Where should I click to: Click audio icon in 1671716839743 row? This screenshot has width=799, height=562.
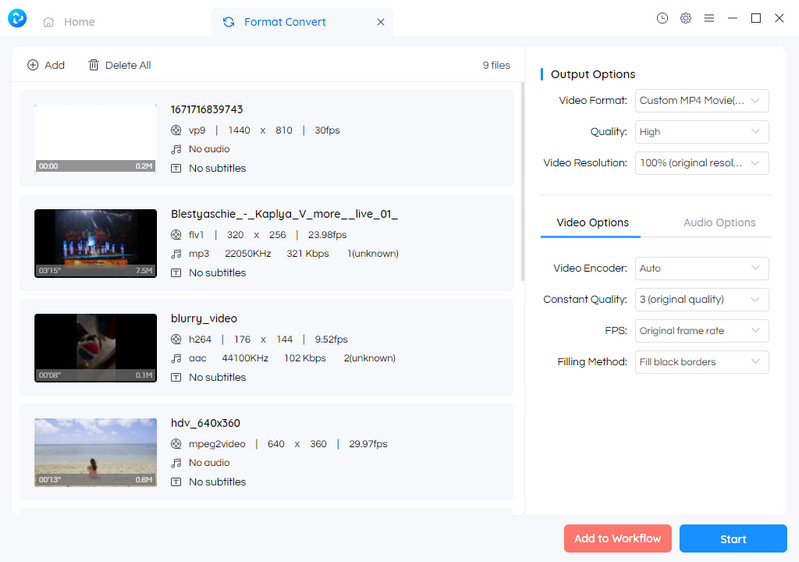[176, 149]
